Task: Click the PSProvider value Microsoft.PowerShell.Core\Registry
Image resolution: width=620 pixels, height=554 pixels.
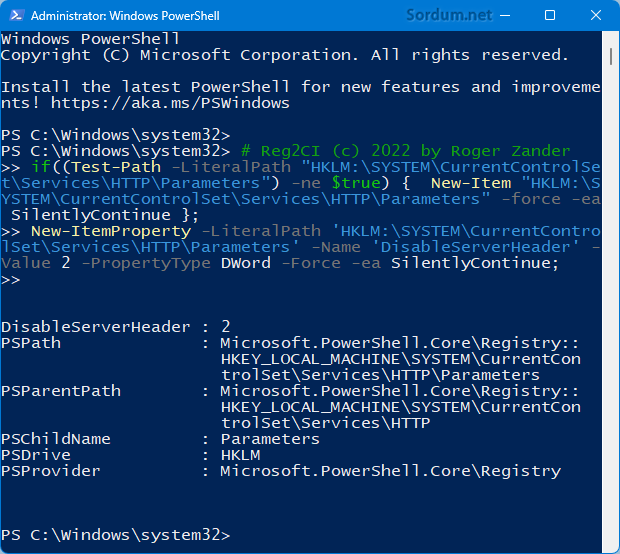Action: 390,470
